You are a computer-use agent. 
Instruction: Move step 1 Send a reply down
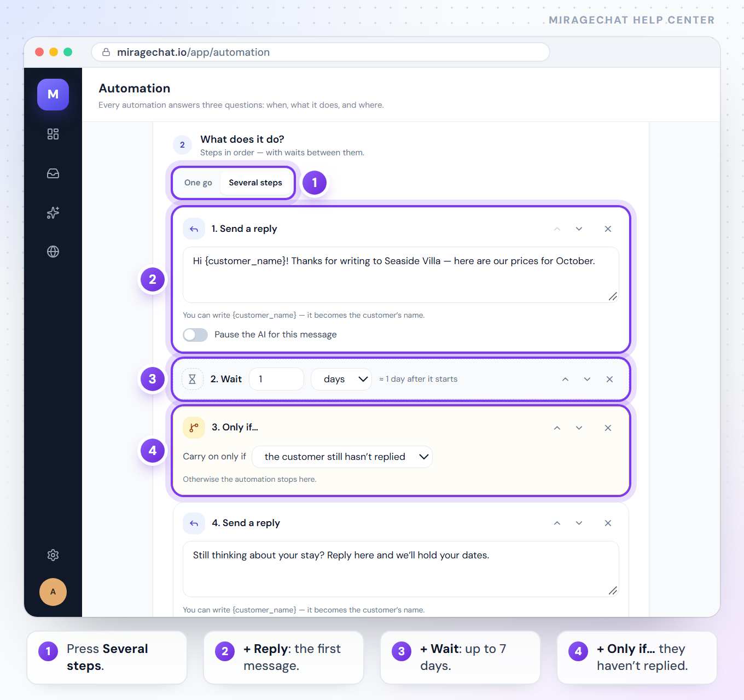click(579, 229)
